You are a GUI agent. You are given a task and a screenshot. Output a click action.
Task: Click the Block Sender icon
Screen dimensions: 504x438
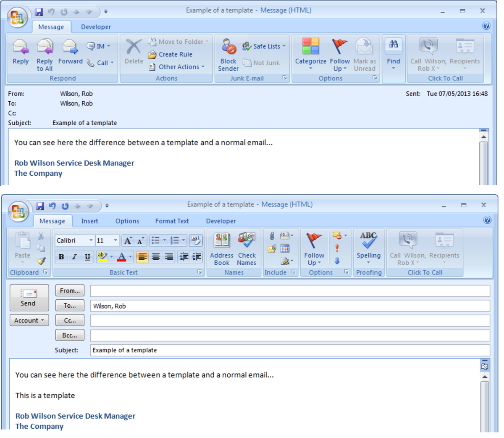[228, 55]
